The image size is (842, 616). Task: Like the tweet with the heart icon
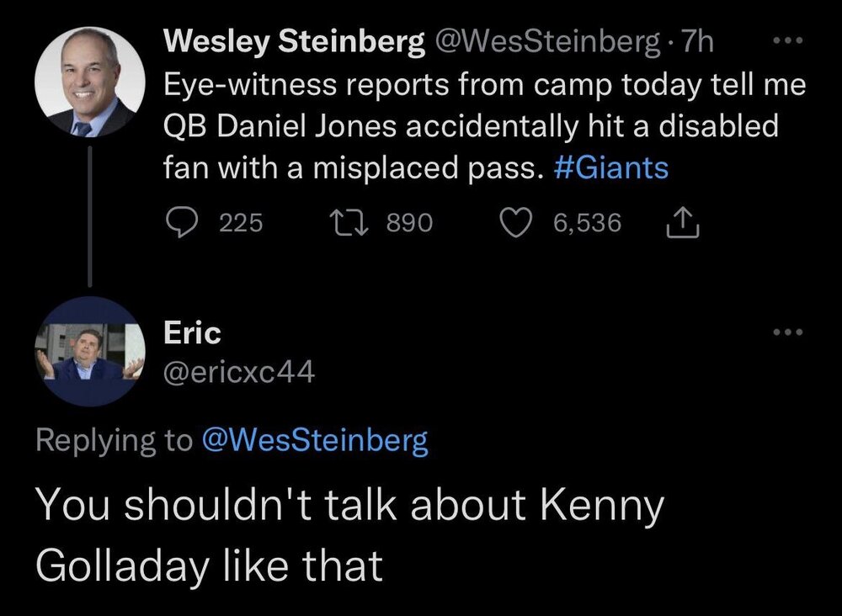(x=515, y=222)
